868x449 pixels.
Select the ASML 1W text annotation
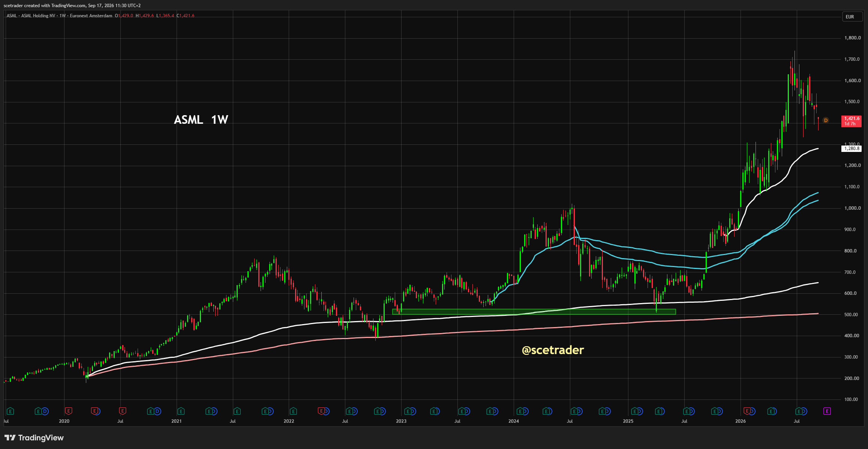point(201,120)
